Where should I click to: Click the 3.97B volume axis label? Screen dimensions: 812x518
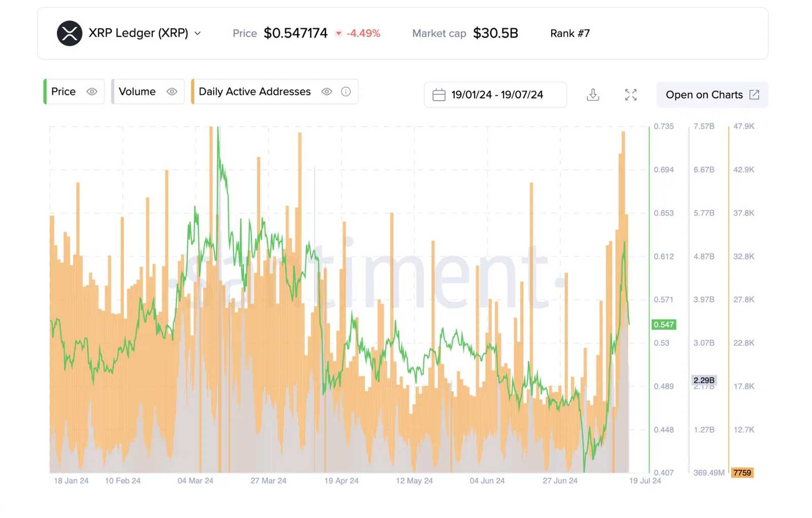pos(704,300)
